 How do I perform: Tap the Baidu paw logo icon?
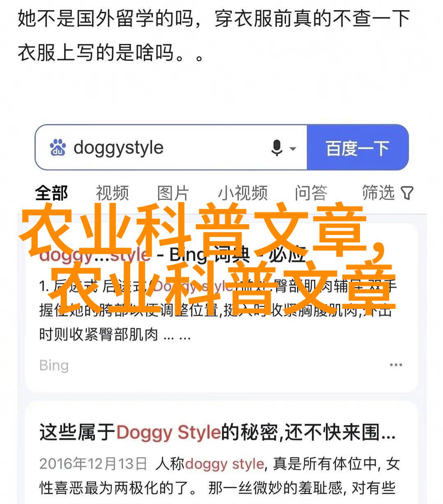pos(58,148)
